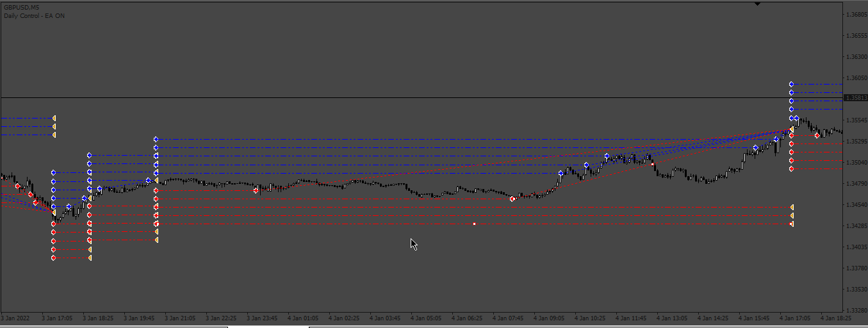This screenshot has height=328, width=868.
Task: Click the blue arrow marker above 4 Jan 09:05
Action: point(561,173)
